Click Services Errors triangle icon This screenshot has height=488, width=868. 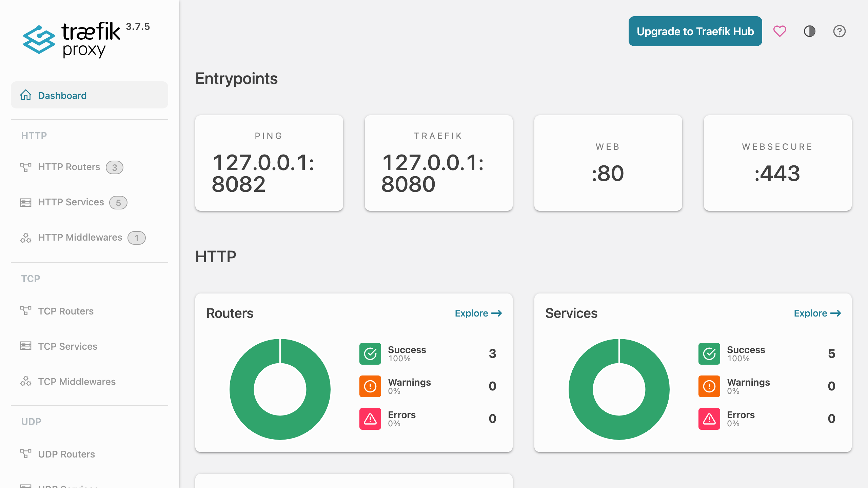tap(709, 419)
